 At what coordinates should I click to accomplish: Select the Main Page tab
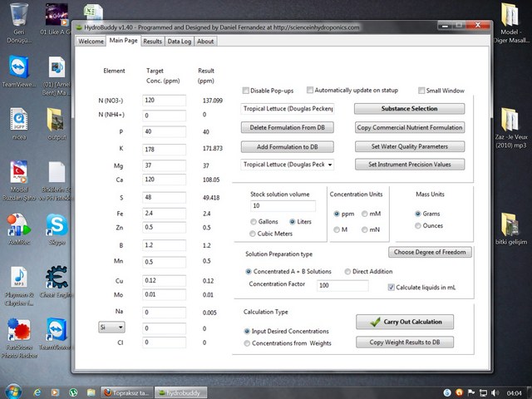click(124, 41)
